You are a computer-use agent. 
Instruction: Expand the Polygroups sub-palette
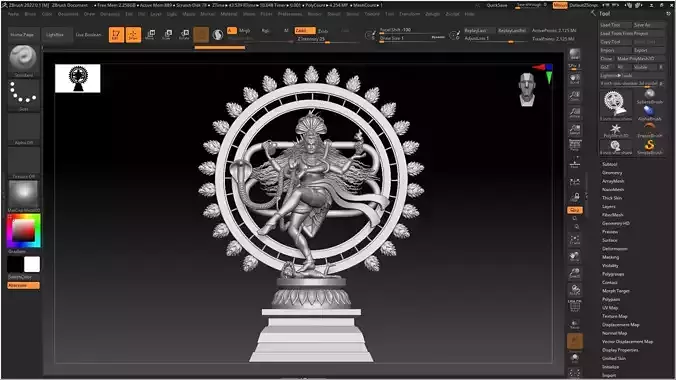click(613, 274)
